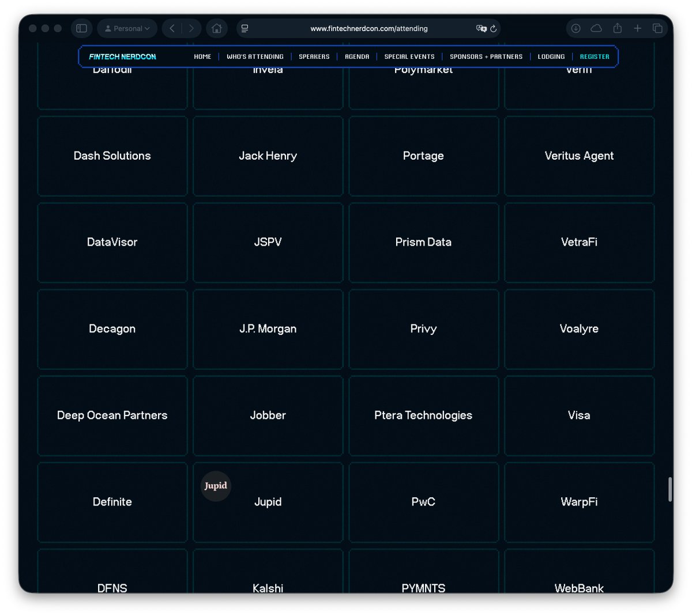The image size is (692, 616).
Task: Select the Definite card
Action: 112,502
